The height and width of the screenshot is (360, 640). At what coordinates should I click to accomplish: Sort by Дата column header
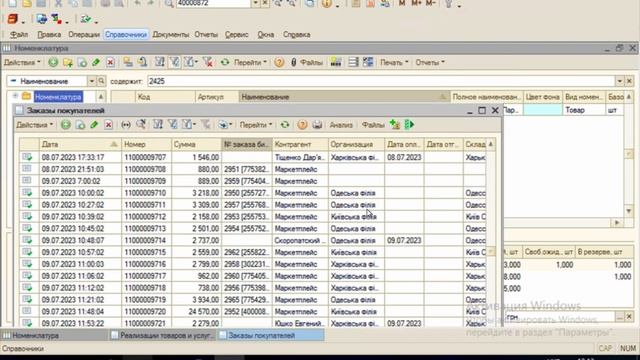[x=80, y=144]
